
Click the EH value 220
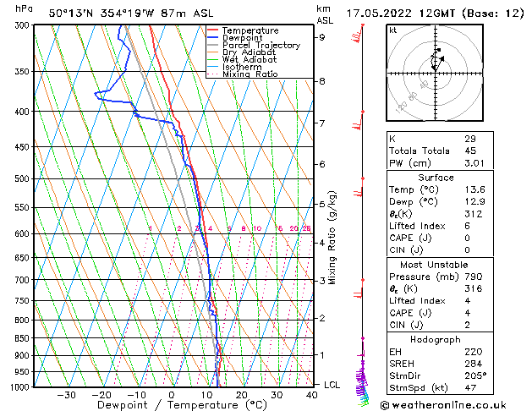(474, 352)
